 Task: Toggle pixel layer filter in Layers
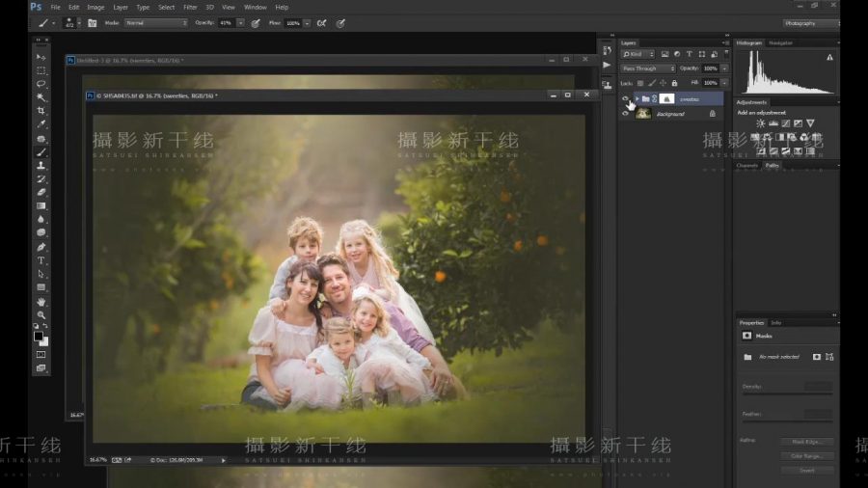pos(665,54)
